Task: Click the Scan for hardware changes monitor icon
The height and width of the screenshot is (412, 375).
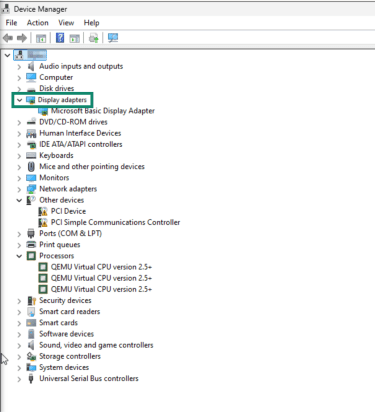Action: tap(113, 38)
